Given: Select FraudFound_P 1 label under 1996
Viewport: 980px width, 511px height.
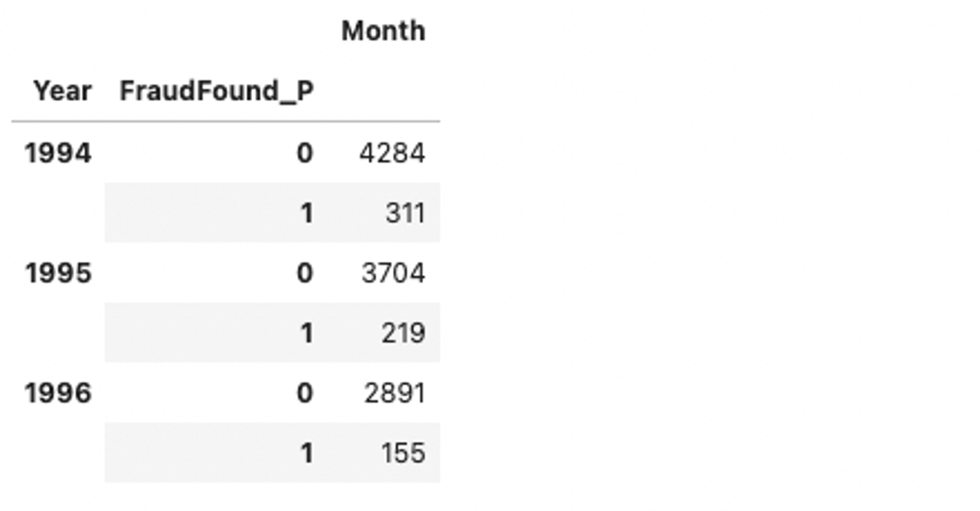Looking at the screenshot, I should point(306,453).
